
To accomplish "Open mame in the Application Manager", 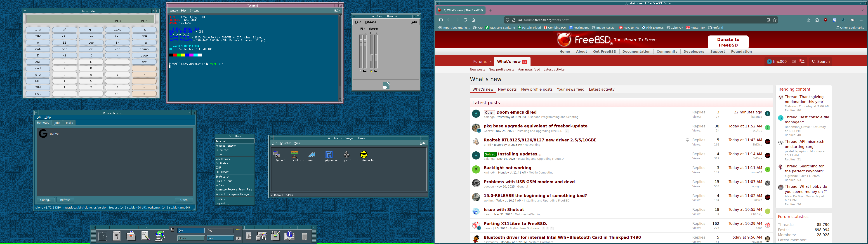I will point(312,155).
